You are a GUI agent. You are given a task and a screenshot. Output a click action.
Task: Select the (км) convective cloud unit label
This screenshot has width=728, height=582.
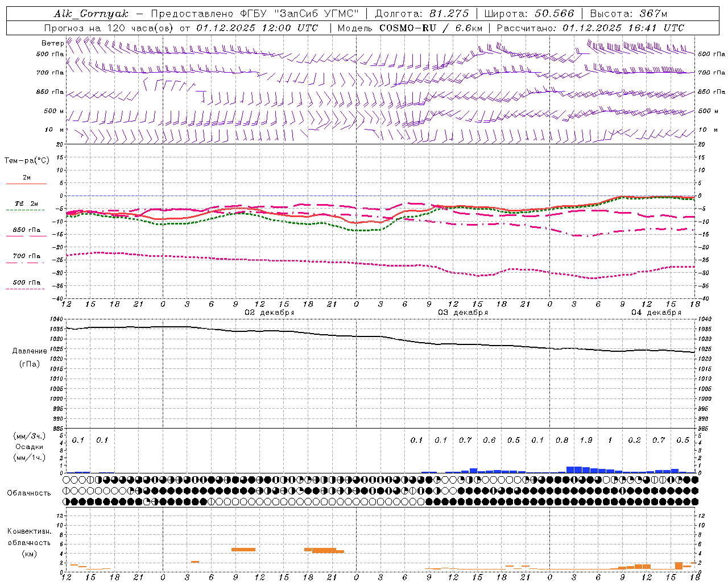click(29, 554)
